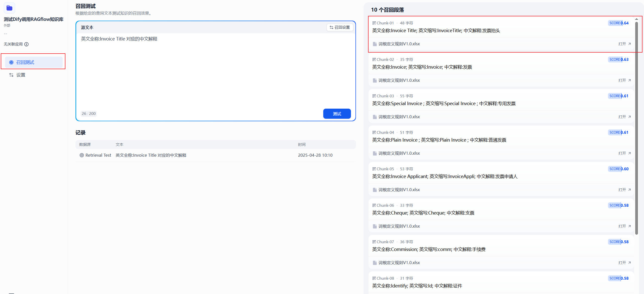
Task: Select the Retrieval Test record row
Action: (215, 155)
